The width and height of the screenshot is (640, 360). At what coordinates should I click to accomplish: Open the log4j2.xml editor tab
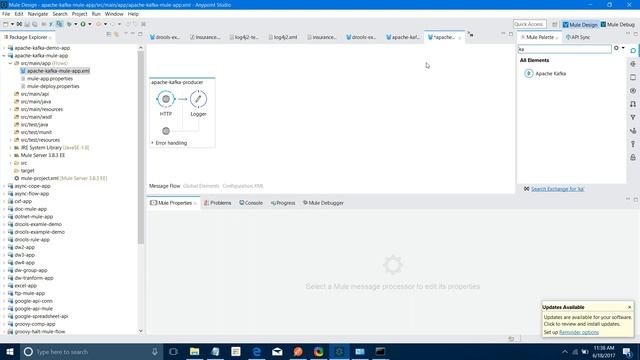pyautogui.click(x=282, y=37)
